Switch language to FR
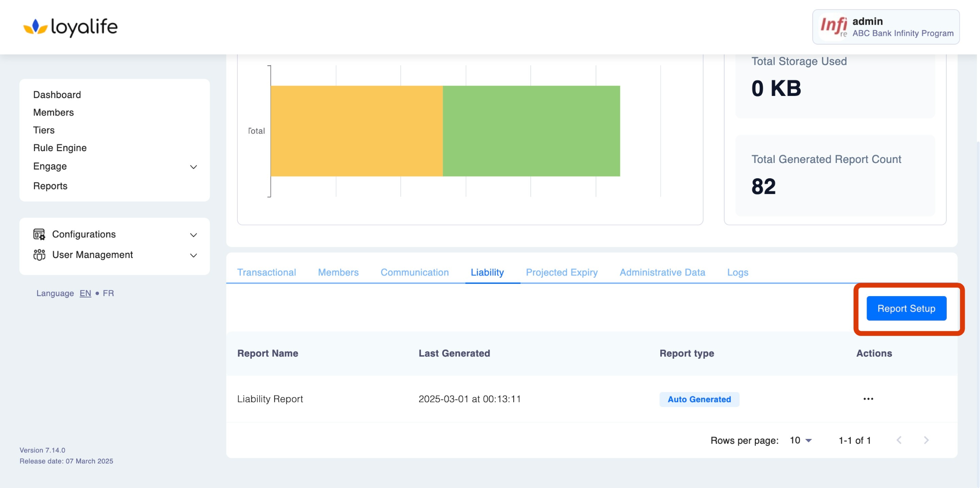 108,293
